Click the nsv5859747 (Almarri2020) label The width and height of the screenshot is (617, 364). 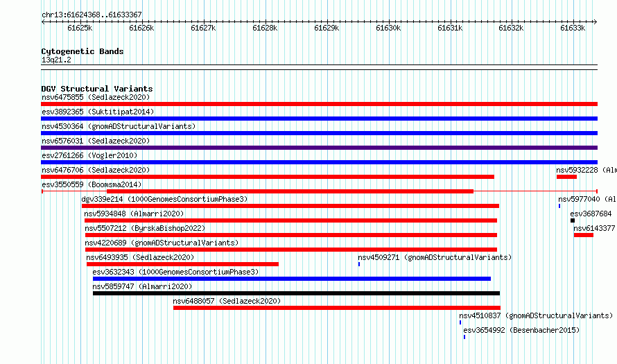click(142, 286)
